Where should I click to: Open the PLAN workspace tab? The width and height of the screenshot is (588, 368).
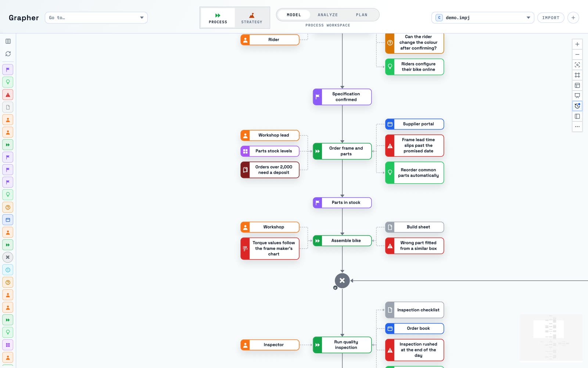[362, 15]
